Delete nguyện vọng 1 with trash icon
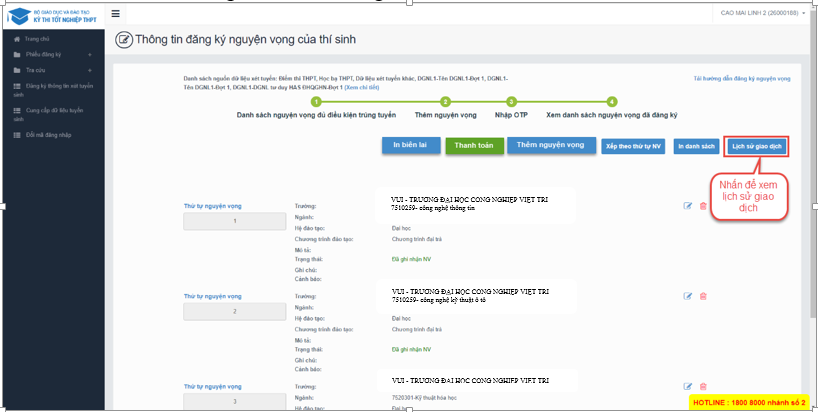The height and width of the screenshot is (412, 818). point(703,206)
